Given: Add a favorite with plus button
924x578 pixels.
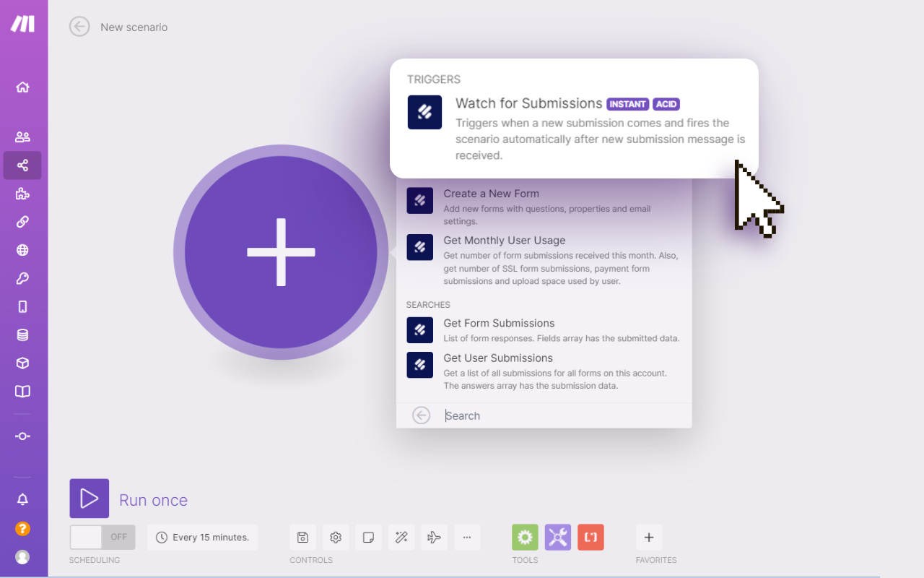Looking at the screenshot, I should pos(648,538).
